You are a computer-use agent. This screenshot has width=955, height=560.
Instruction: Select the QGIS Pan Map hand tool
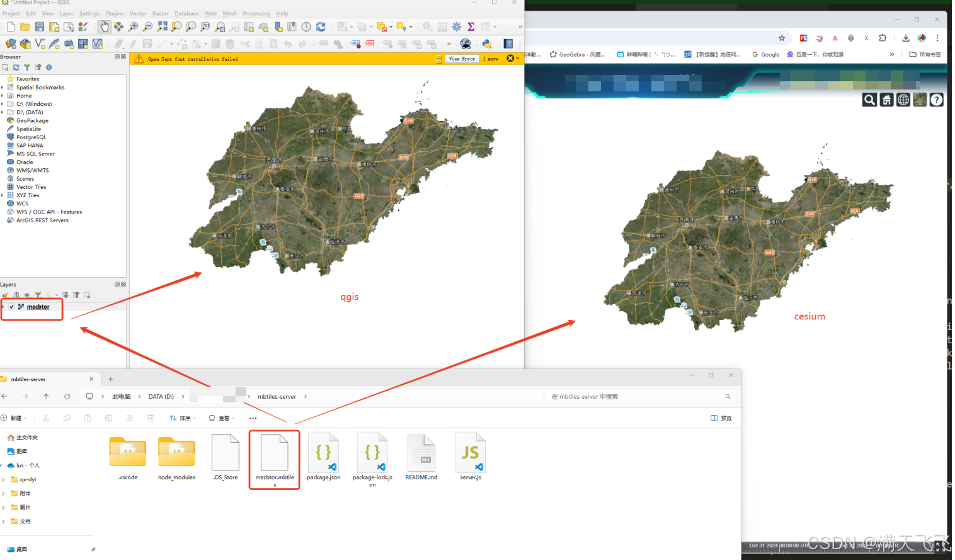(x=104, y=26)
